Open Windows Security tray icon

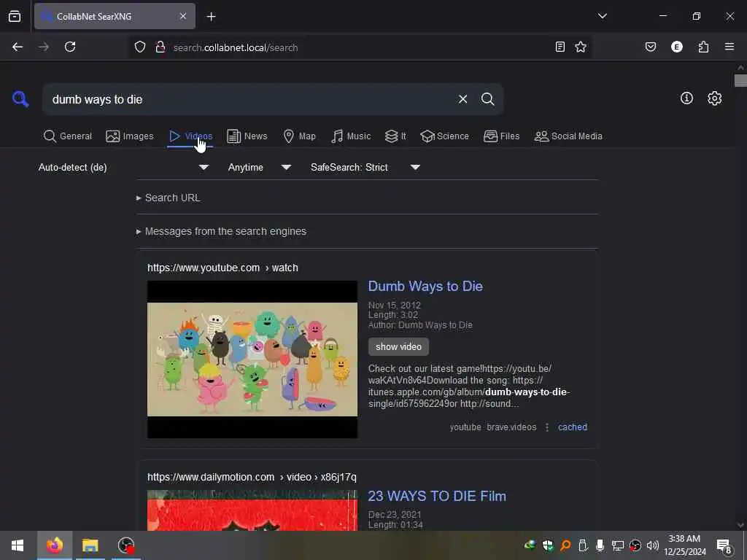548,545
